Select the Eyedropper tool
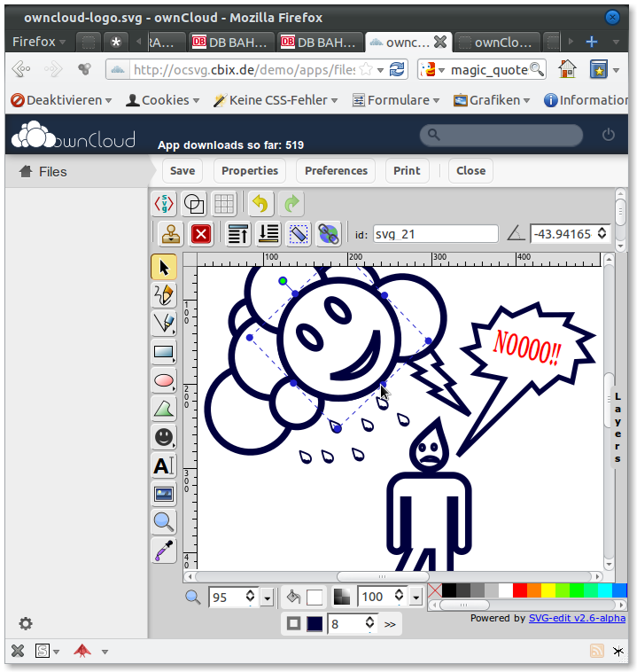This screenshot has width=637, height=672. click(x=164, y=551)
